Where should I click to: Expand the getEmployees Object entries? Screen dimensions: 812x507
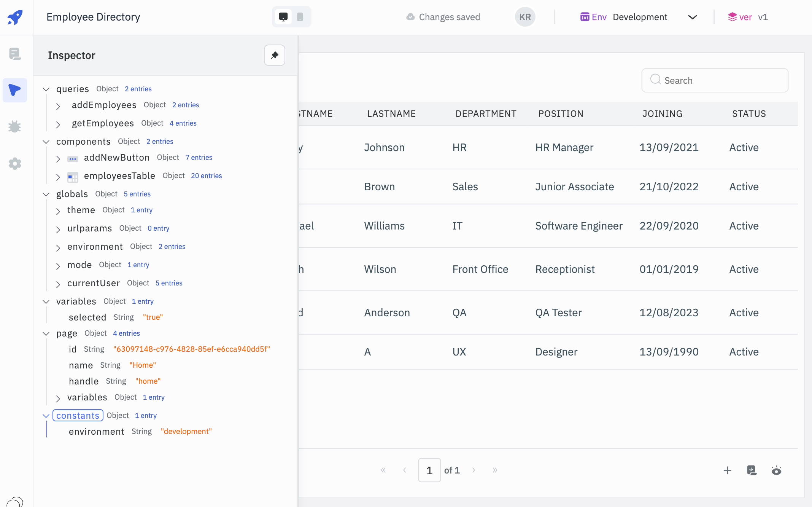click(x=59, y=123)
